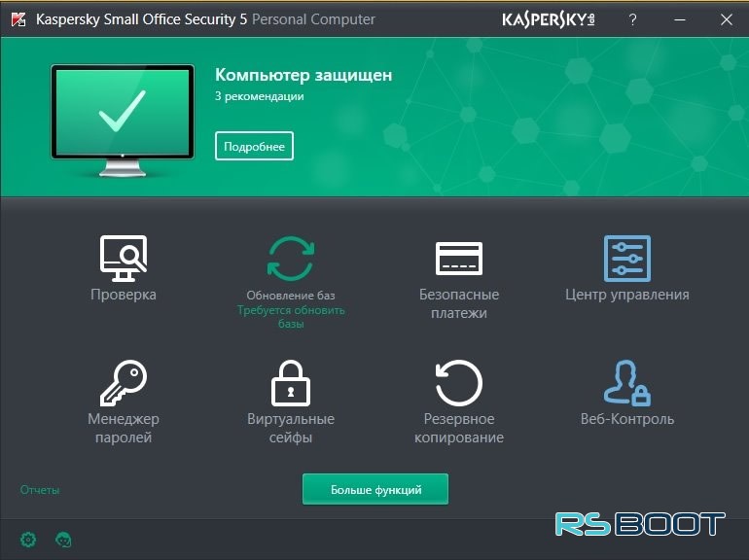Open Виртуальные сейфы padlock icon
Screen dimensions: 749x560
pos(291,383)
